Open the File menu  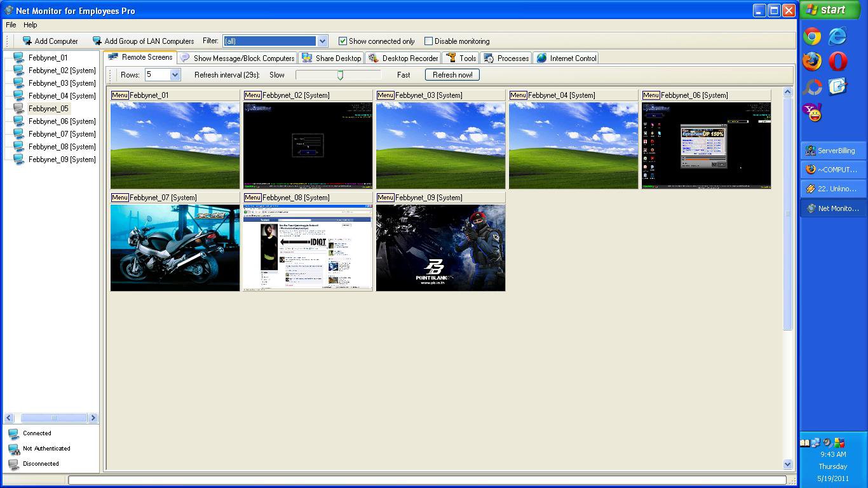(x=11, y=25)
